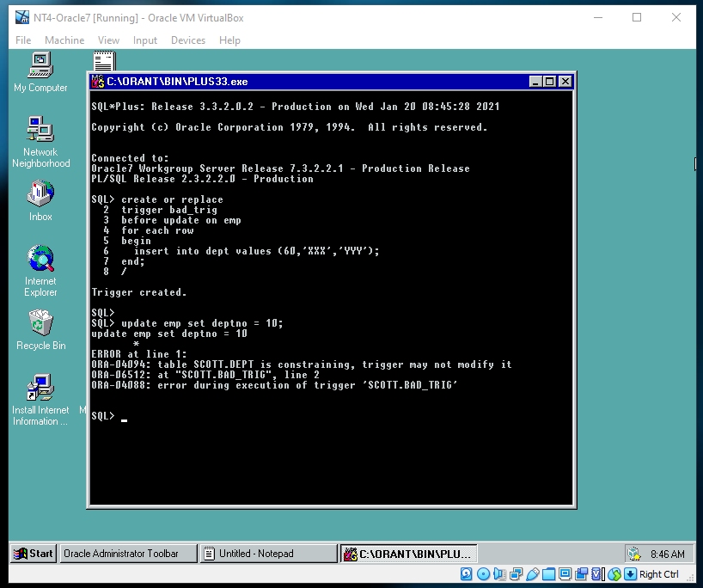Select the Inbox desktop icon
The image size is (703, 588).
(x=40, y=200)
